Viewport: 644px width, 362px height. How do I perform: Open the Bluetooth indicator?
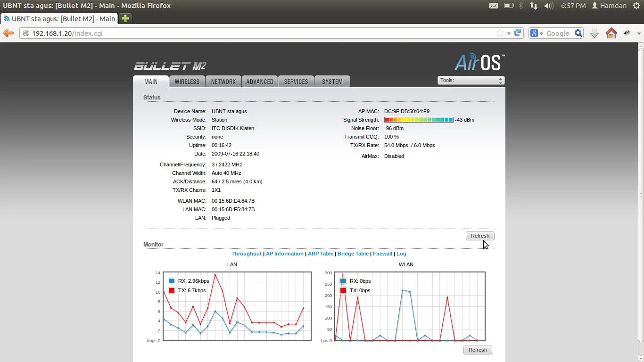tap(521, 6)
